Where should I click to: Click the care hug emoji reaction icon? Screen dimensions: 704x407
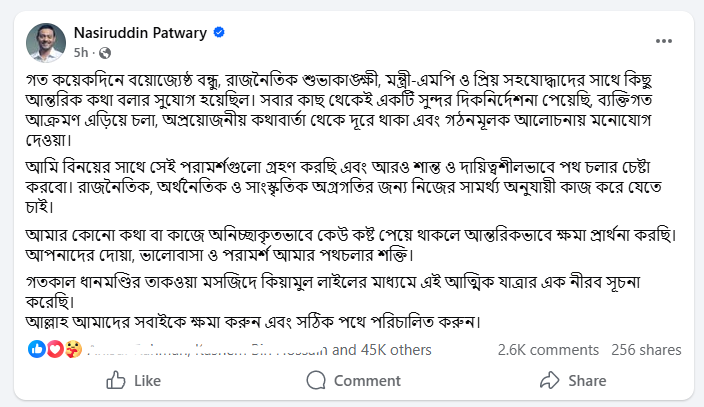(x=71, y=350)
